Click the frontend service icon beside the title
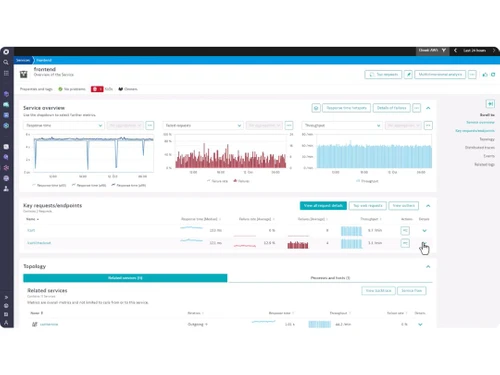Image resolution: width=500 pixels, height=375 pixels. coord(24,74)
